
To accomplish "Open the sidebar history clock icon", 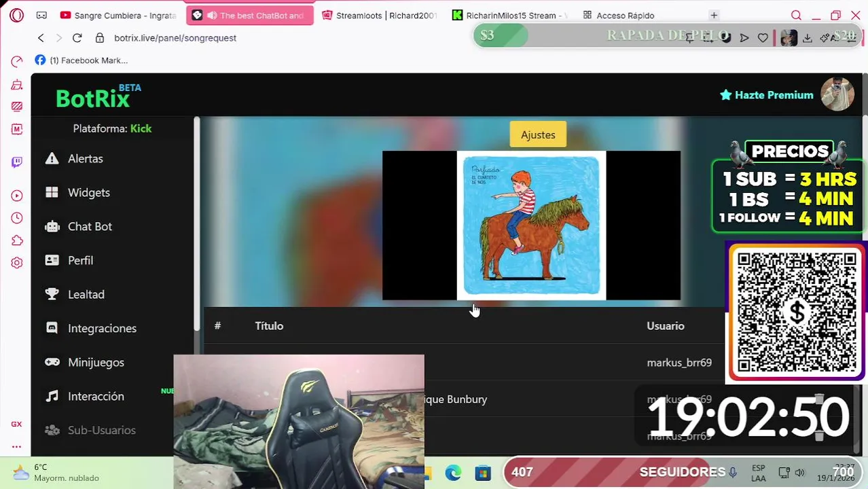I will [17, 218].
